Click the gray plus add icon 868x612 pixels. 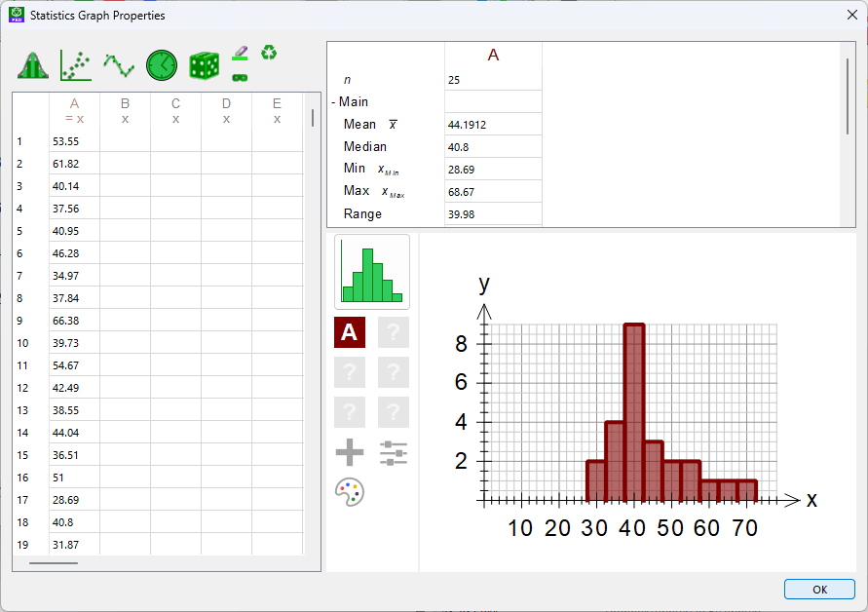coord(350,452)
